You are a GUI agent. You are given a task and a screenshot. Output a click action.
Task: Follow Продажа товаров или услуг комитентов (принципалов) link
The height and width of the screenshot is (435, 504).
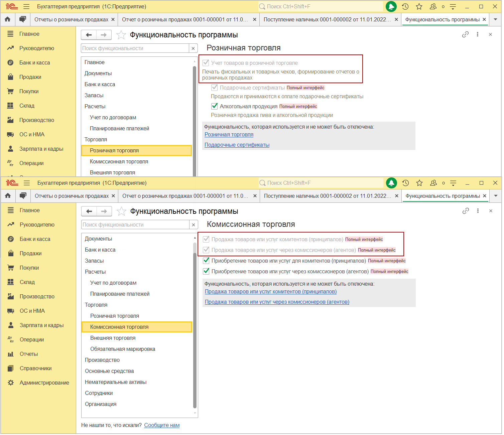coord(271,291)
